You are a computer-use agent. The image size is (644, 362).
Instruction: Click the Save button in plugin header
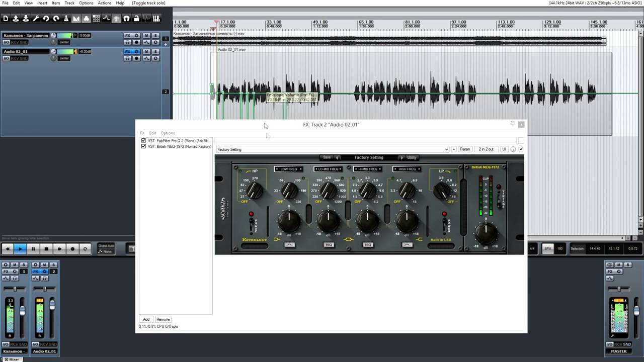327,157
